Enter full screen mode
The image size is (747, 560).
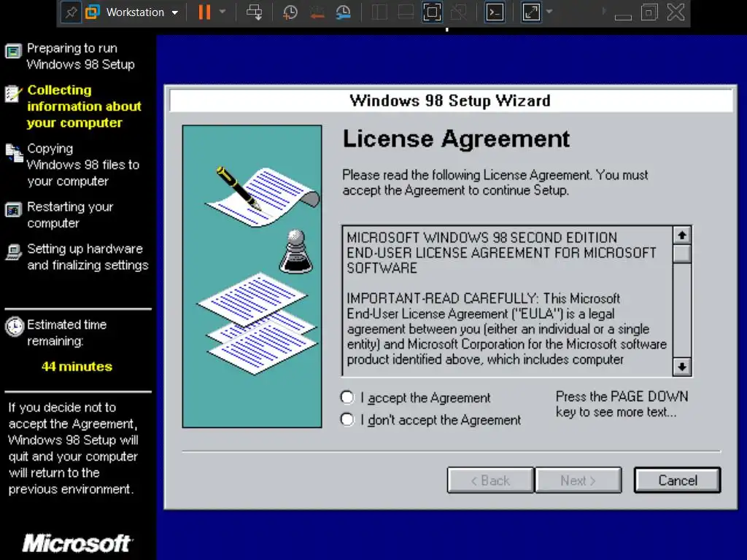coord(432,12)
